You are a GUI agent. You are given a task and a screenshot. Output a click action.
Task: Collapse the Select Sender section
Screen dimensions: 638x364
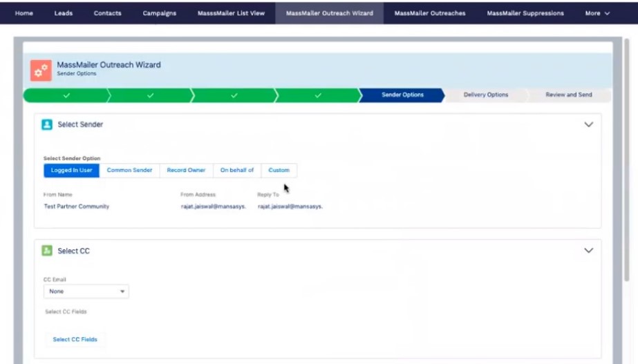click(x=588, y=125)
